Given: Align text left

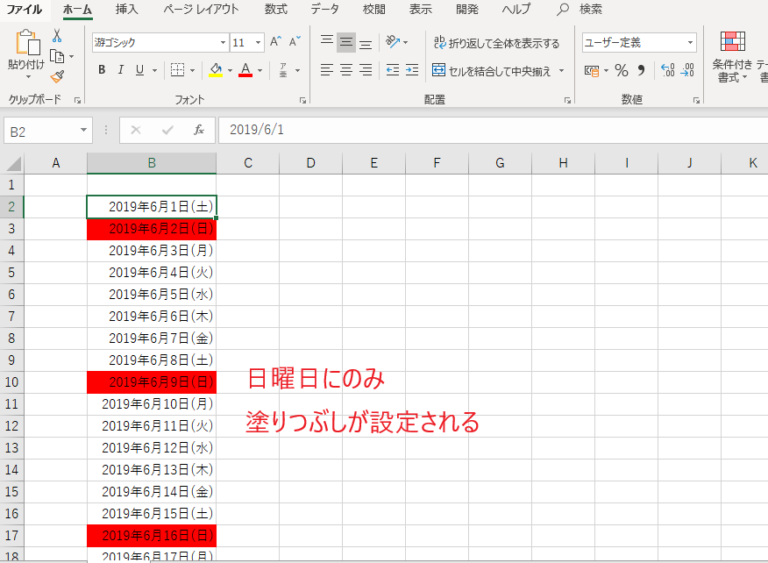Looking at the screenshot, I should pos(327,70).
